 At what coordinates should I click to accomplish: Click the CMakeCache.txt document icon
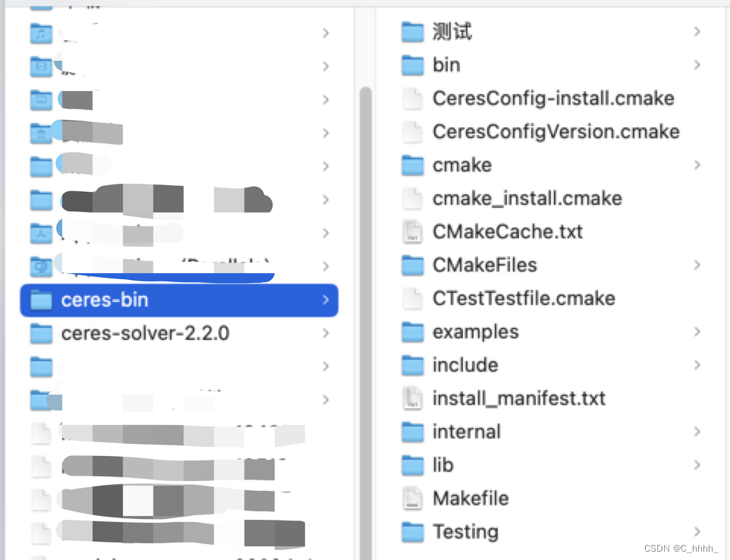point(413,231)
